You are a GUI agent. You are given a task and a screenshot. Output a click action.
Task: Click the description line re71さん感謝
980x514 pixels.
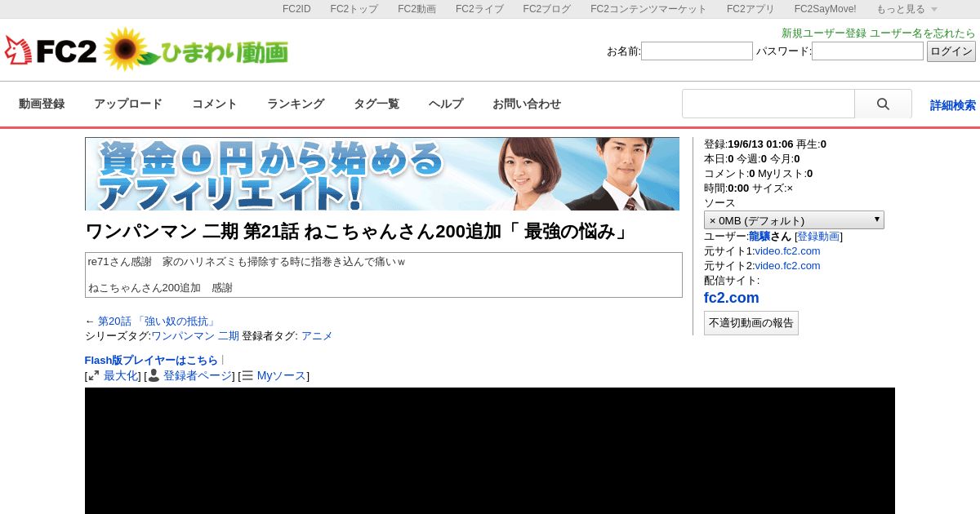click(x=247, y=262)
